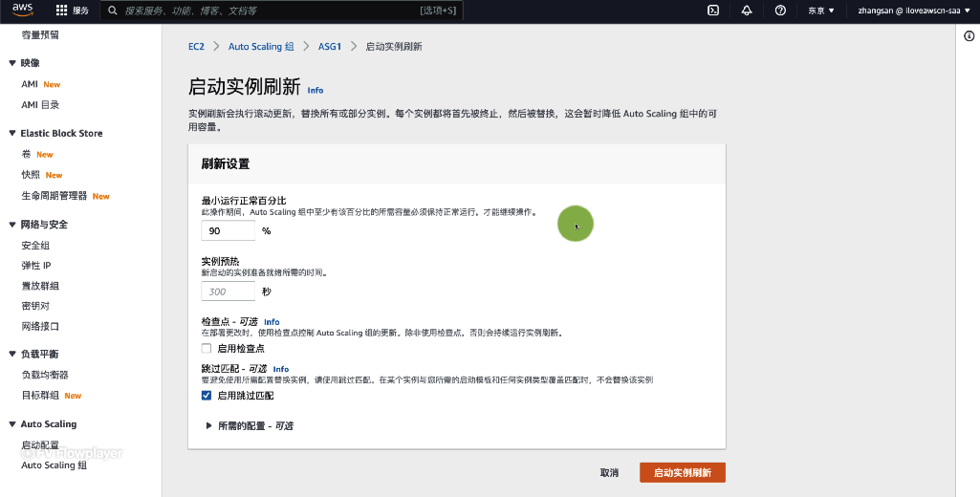Open the help question mark icon
The image size is (980, 497).
(x=780, y=11)
